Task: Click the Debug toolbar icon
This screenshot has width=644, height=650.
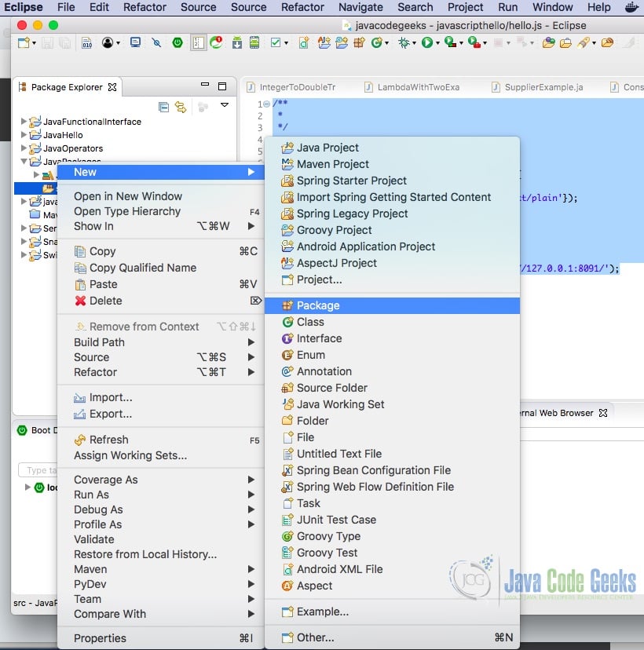Action: coord(405,43)
